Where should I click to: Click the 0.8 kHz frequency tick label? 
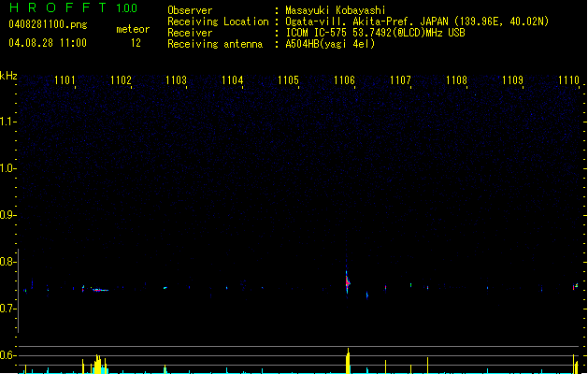coord(7,262)
